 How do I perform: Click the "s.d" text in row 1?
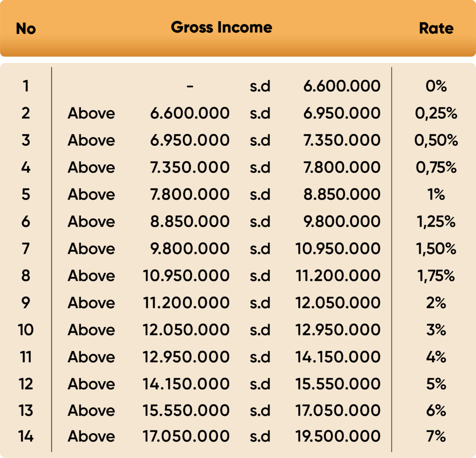point(260,86)
